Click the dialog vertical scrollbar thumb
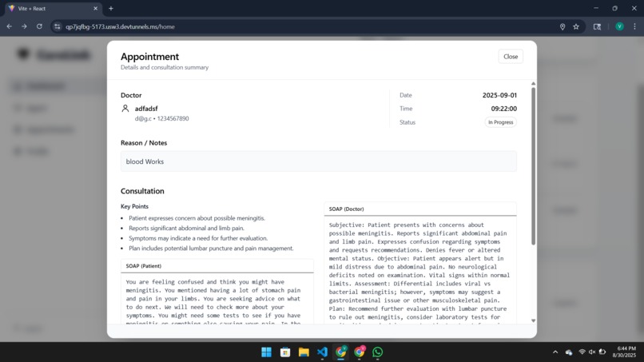This screenshot has height=362, width=644. 533,166
